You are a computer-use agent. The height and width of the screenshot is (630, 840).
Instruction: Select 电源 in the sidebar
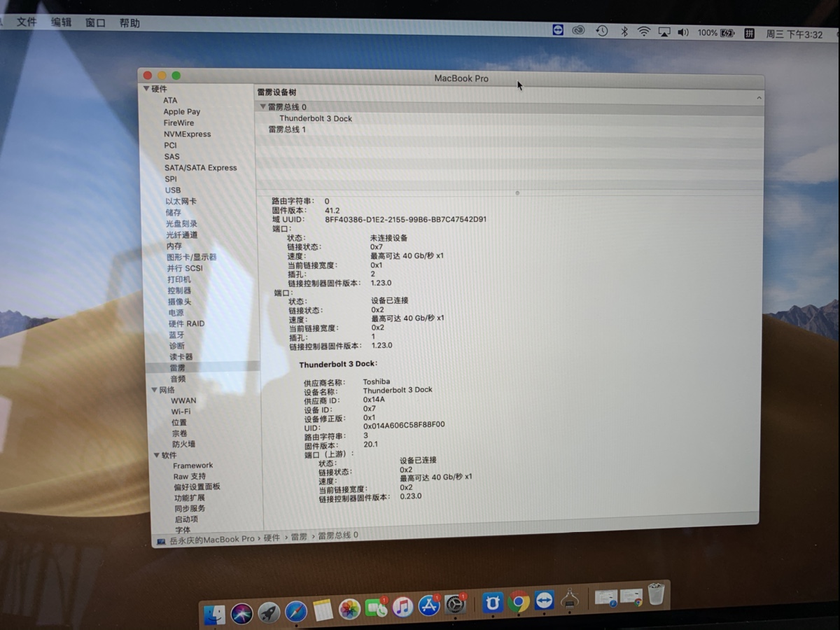[x=176, y=312]
